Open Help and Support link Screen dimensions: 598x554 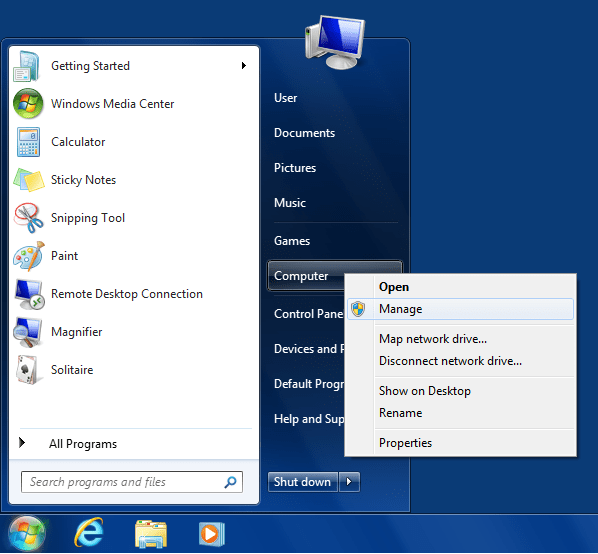tap(309, 419)
